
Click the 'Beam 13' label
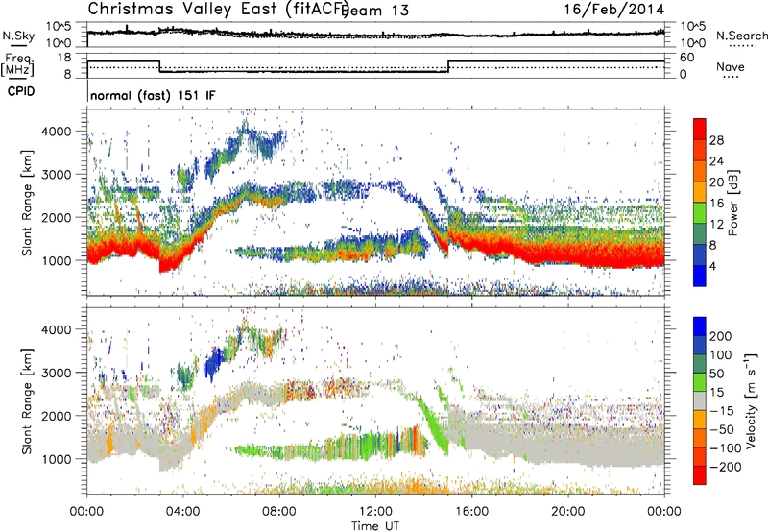(x=375, y=11)
